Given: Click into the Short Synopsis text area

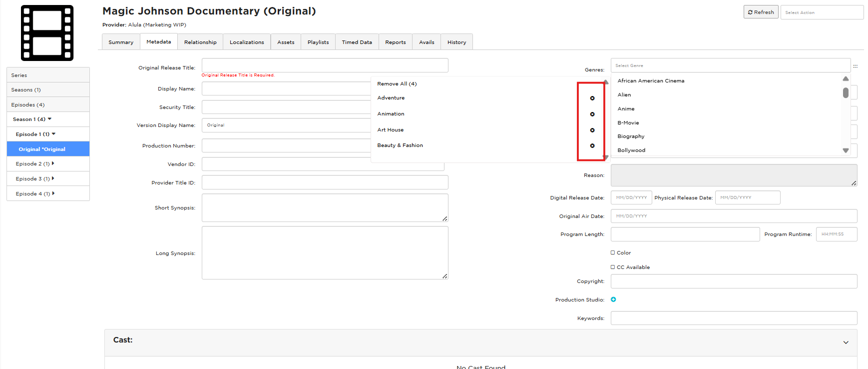Looking at the screenshot, I should pyautogui.click(x=325, y=207).
